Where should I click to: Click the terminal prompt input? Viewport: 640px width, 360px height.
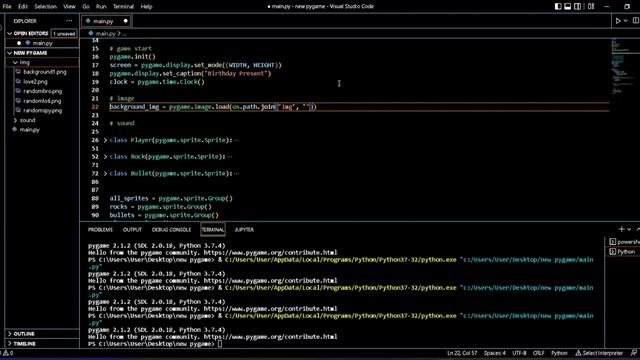point(220,344)
